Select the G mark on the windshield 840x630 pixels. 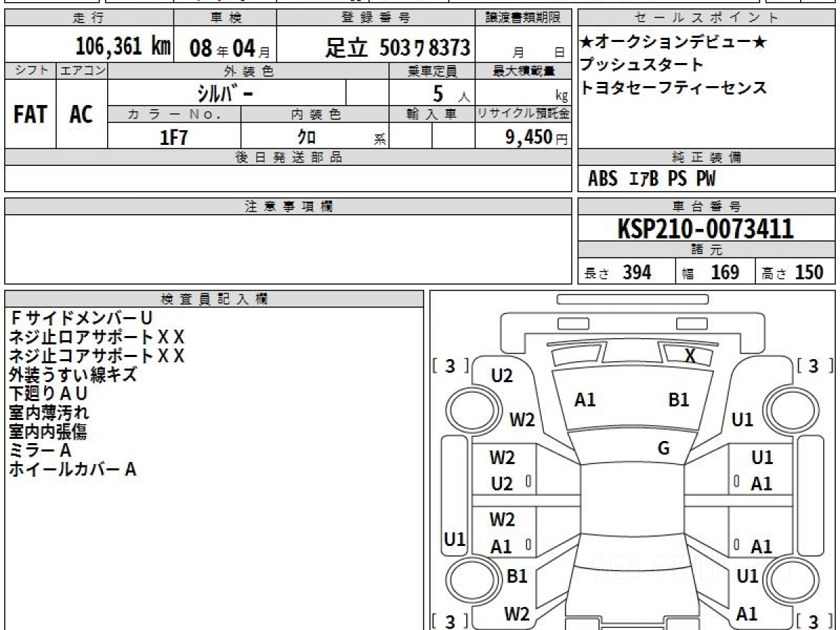click(x=664, y=449)
